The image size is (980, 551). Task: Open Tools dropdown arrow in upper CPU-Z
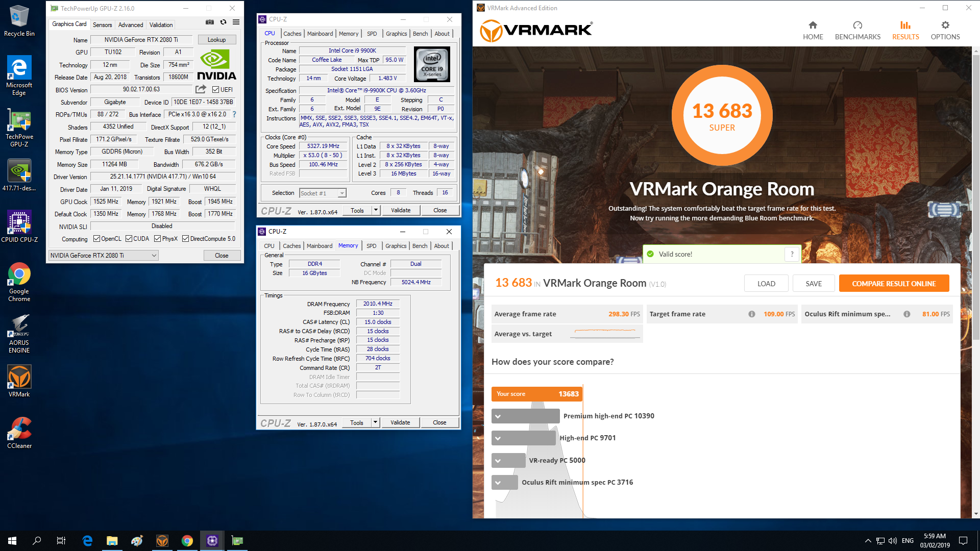point(376,210)
